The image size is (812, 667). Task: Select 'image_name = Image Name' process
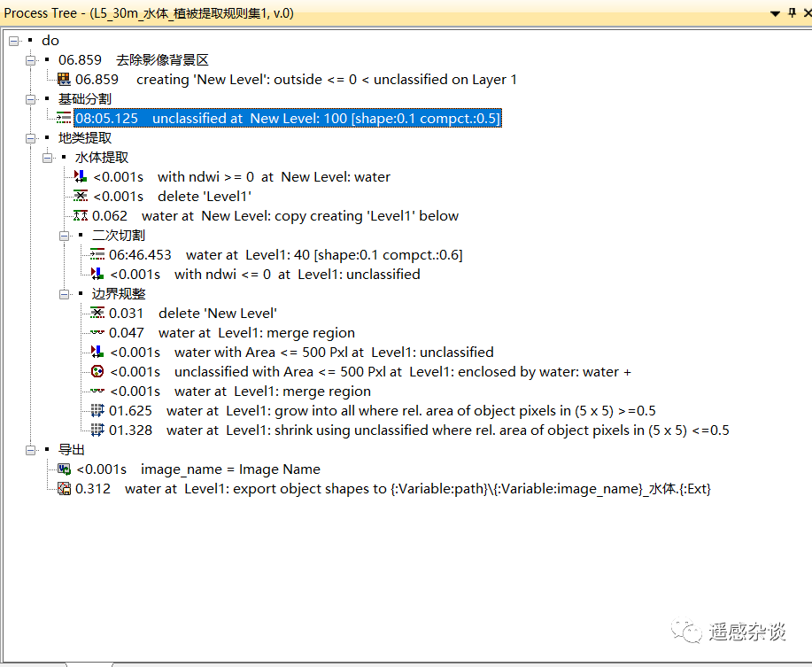click(x=197, y=469)
